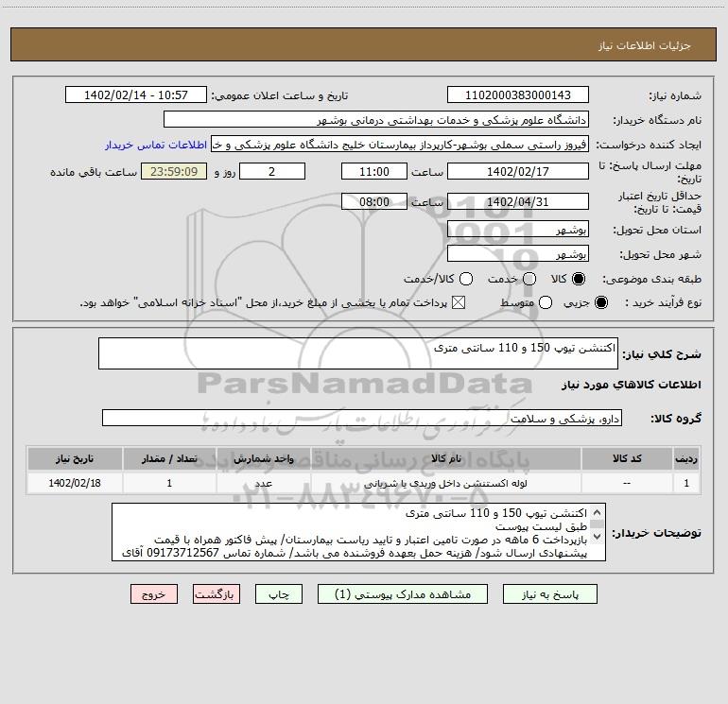This screenshot has width=728, height=704.
Task: Click the نام کالا column header
Action: (x=445, y=459)
